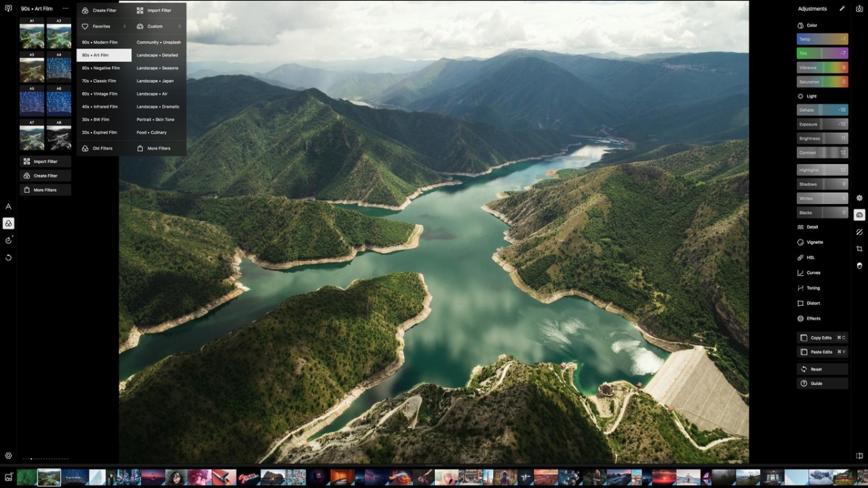Viewport: 868px width, 488px height.
Task: Click the undo arrow icon in left sidebar
Action: click(x=8, y=258)
